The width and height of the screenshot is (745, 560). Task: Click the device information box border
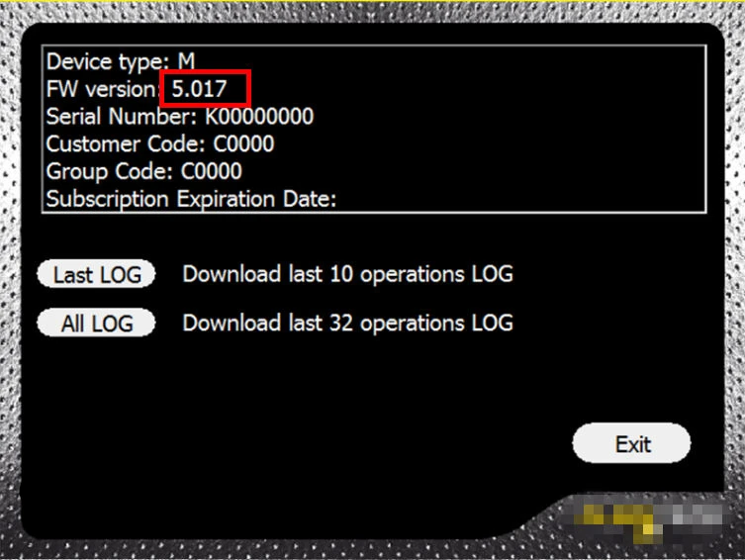click(374, 46)
